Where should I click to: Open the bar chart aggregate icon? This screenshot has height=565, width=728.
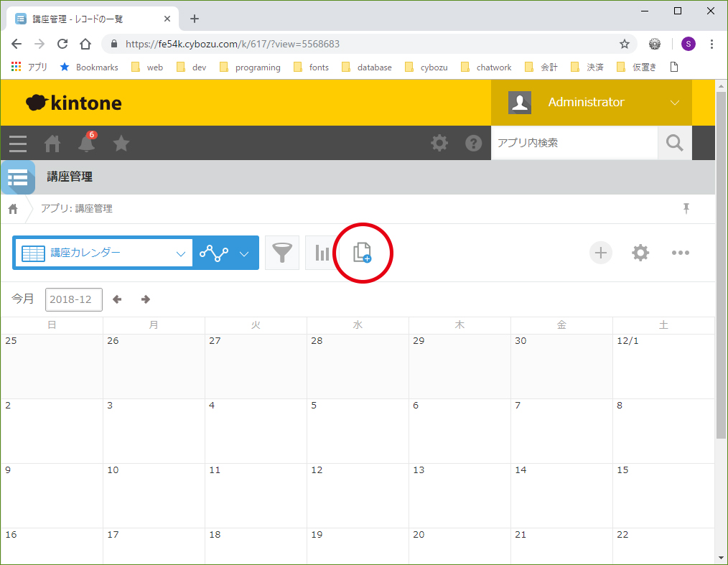322,253
